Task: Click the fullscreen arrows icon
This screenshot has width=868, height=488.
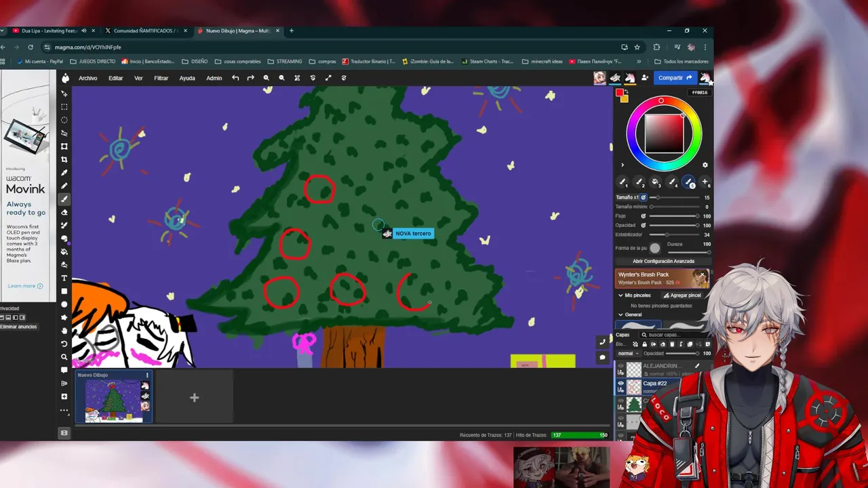Action: [328, 78]
